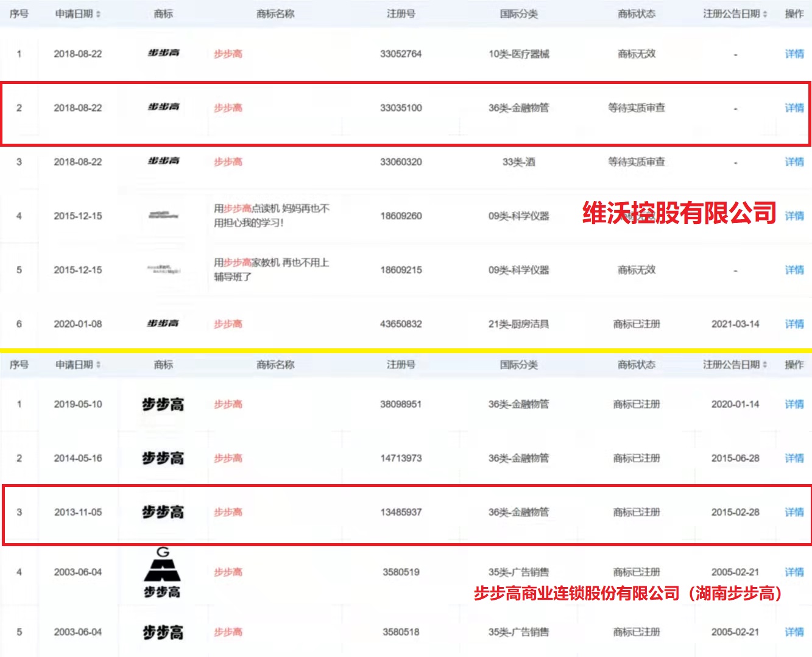Image resolution: width=812 pixels, height=657 pixels.
Task: Select 21类-厨房洁具 class cell
Action: pyautogui.click(x=519, y=324)
